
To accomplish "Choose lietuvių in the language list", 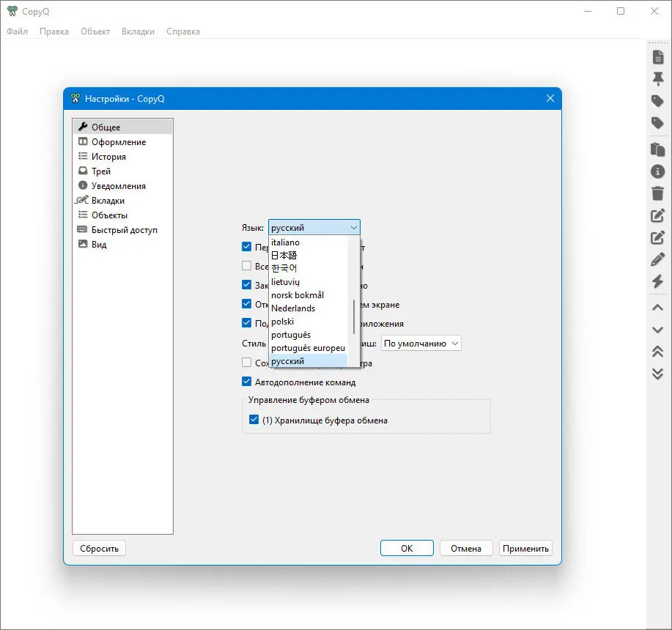I will [308, 282].
